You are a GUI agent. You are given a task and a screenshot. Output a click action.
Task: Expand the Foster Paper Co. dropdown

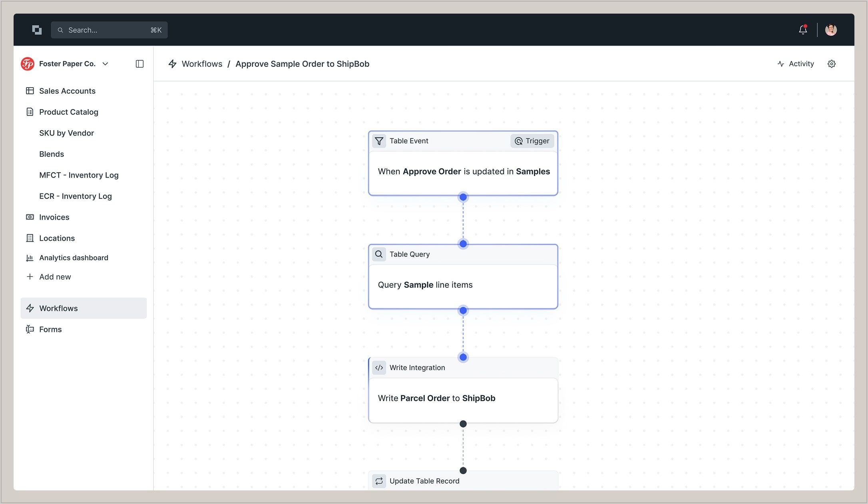coord(106,64)
